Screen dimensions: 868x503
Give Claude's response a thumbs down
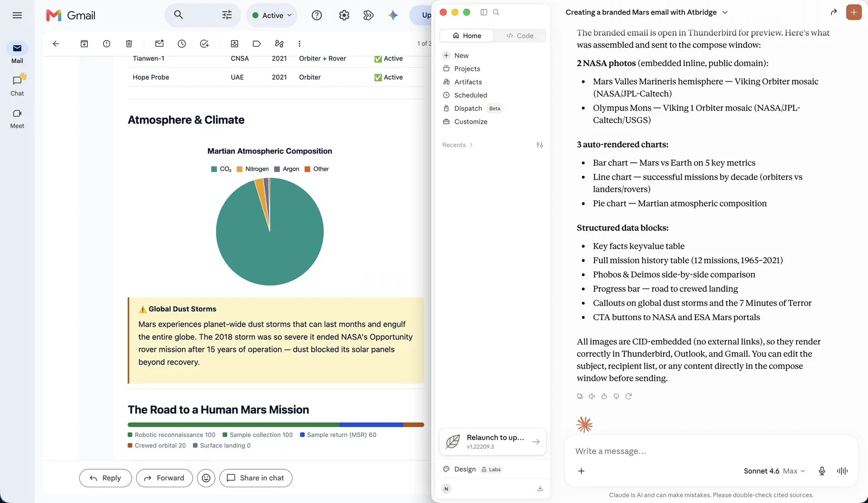pos(616,396)
